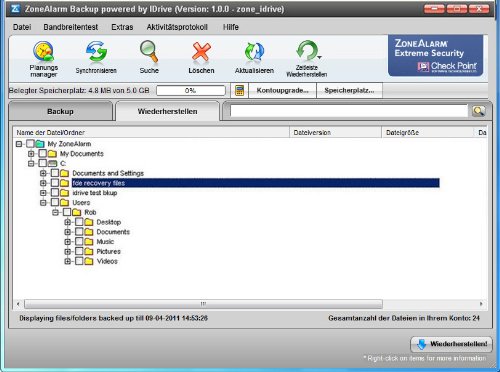Check the fole recovery files checkbox
The image size is (500, 372).
[55, 183]
